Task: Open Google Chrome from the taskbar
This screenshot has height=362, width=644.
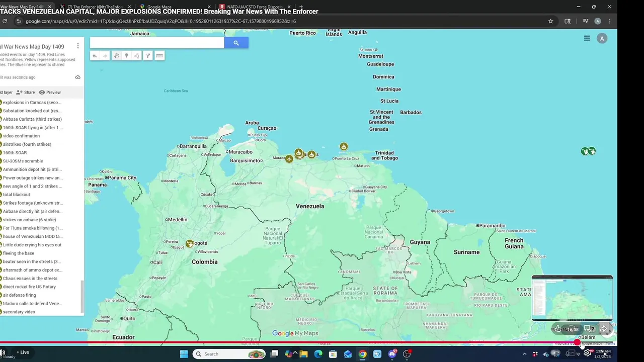Action: coord(362,354)
